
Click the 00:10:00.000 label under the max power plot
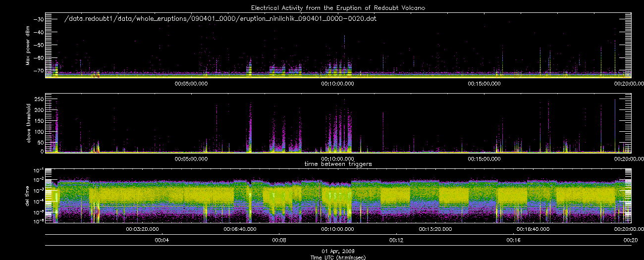tap(338, 84)
